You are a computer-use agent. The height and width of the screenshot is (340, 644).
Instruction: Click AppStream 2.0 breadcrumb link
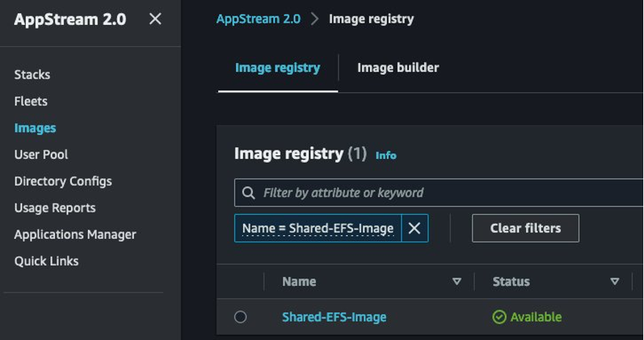[x=259, y=19]
